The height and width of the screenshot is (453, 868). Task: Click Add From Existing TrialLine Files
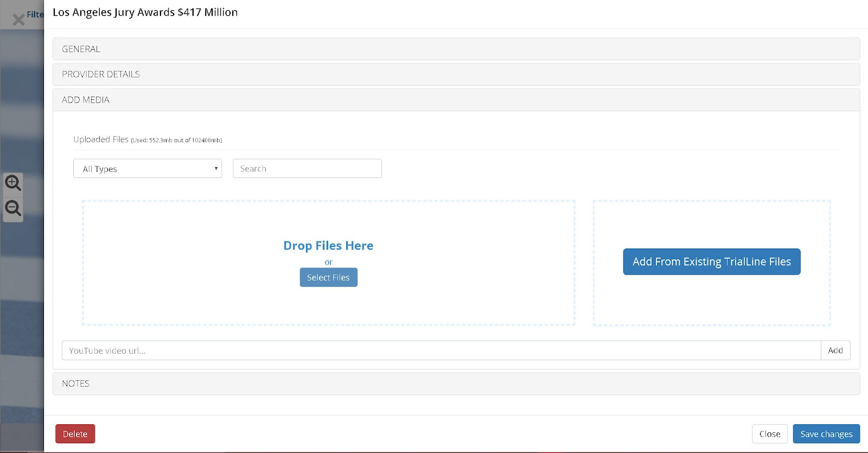(x=711, y=261)
